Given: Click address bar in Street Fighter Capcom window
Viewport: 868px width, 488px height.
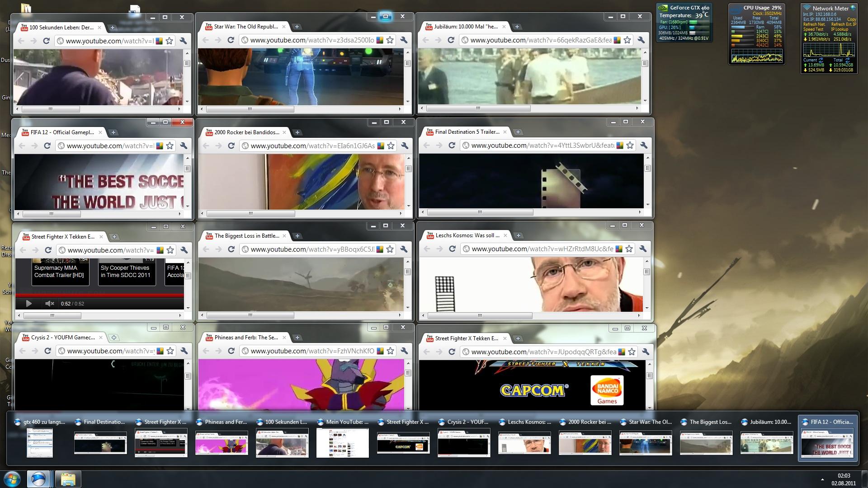Looking at the screenshot, I should point(542,352).
